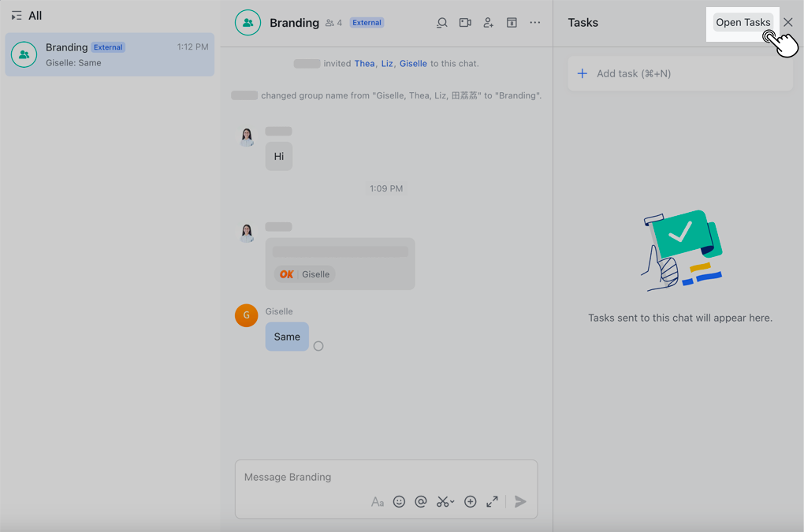Screen dimensions: 804x532
Task: Create a new task with Add task
Action: point(679,73)
